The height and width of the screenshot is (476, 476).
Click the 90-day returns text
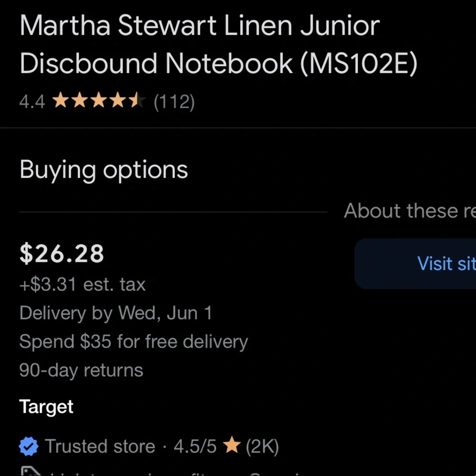(x=81, y=370)
